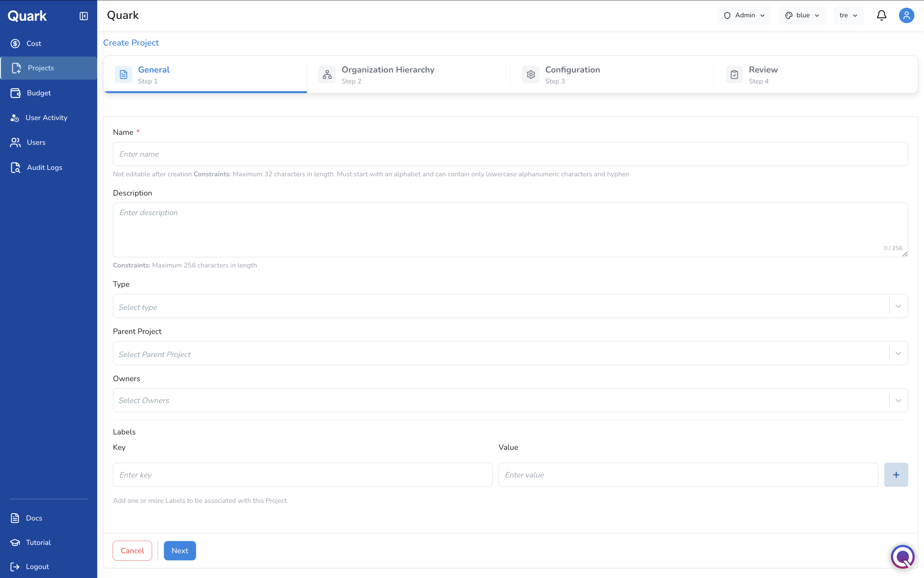Go to Audit Logs in sidebar
The height and width of the screenshot is (578, 924).
[48, 167]
